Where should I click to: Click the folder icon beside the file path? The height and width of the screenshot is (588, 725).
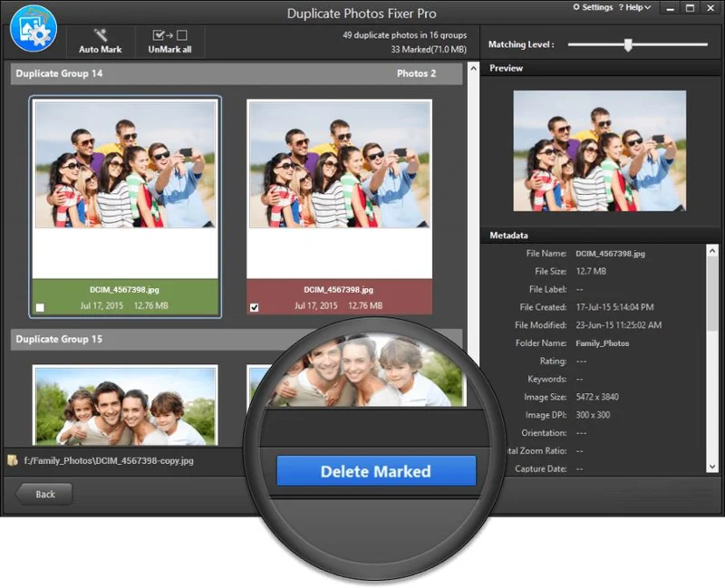click(13, 460)
